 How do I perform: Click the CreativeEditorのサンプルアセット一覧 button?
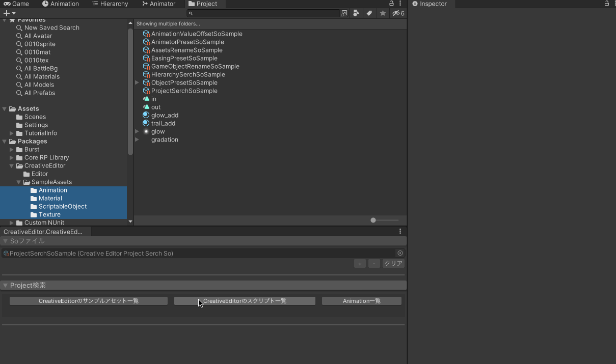88,300
